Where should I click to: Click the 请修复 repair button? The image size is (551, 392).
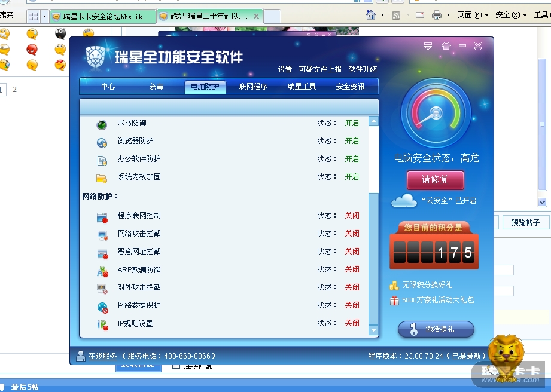pyautogui.click(x=436, y=180)
